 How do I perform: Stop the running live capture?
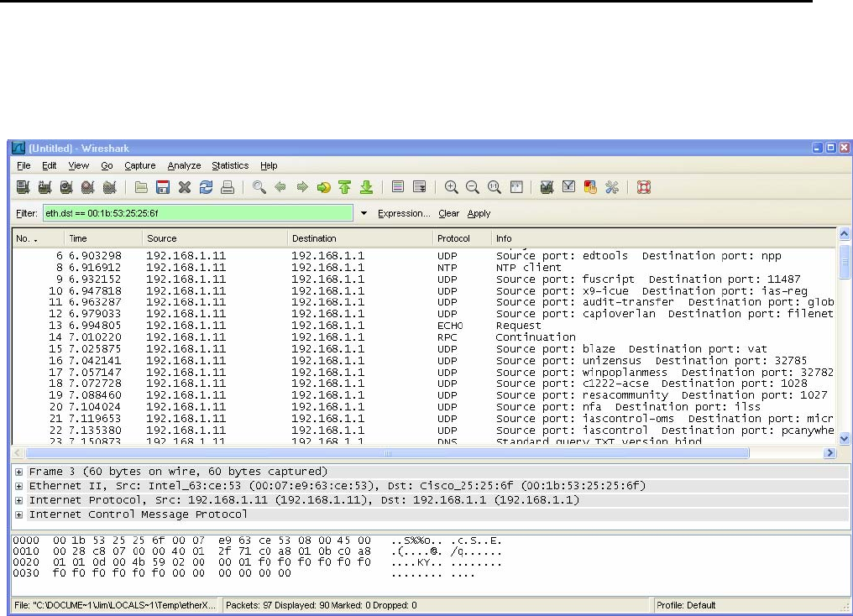pyautogui.click(x=87, y=188)
